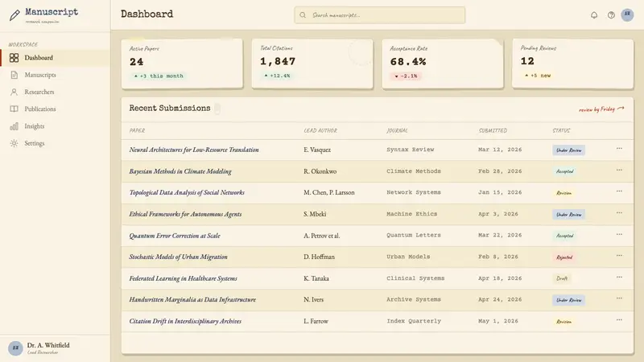Click journal 'Quantum Letters'
644x362 pixels.
tap(414, 235)
